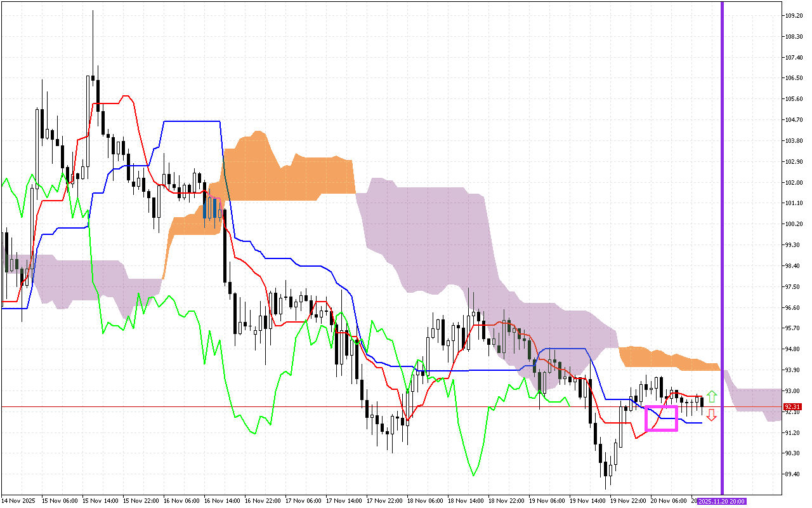Click the 17 Nov 14:00 time label

(346, 501)
